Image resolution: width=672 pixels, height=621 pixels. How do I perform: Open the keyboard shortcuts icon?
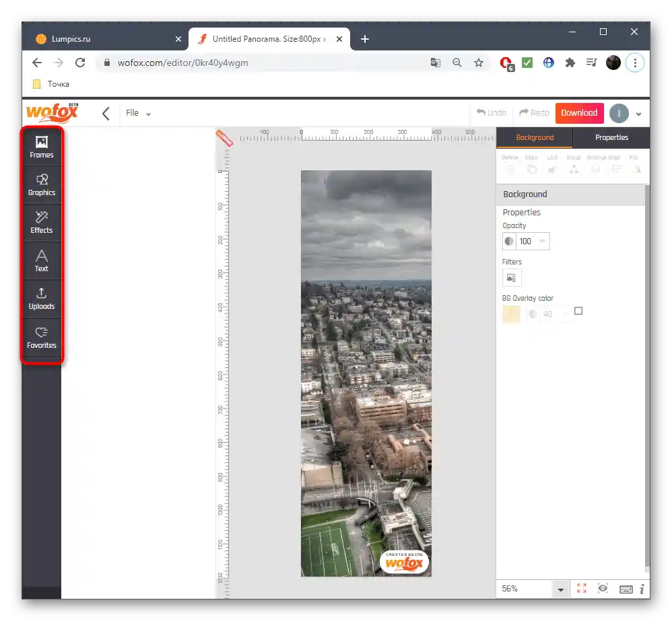[626, 589]
